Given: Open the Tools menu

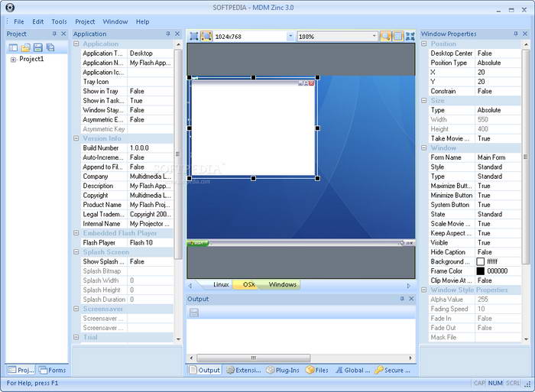Looking at the screenshot, I should click(59, 21).
